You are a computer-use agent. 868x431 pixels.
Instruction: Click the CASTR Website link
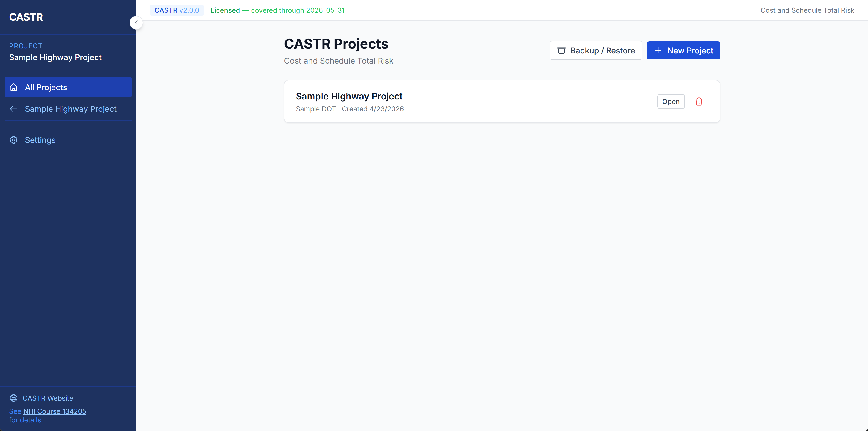click(47, 398)
